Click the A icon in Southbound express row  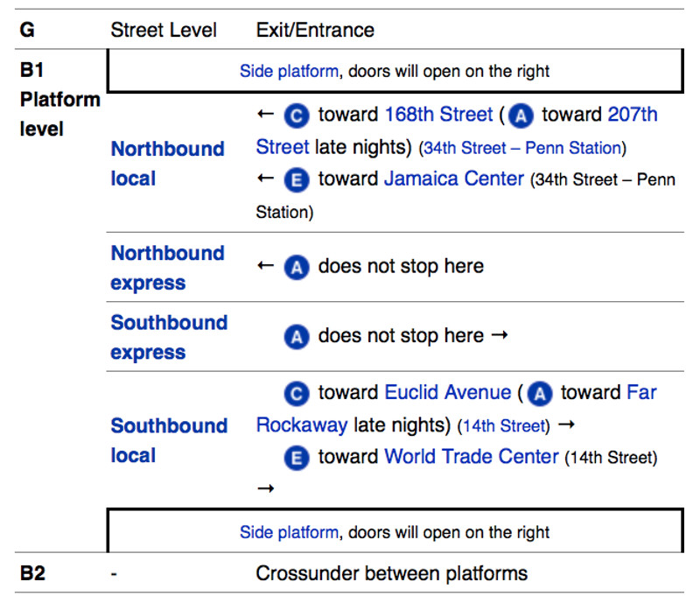297,337
